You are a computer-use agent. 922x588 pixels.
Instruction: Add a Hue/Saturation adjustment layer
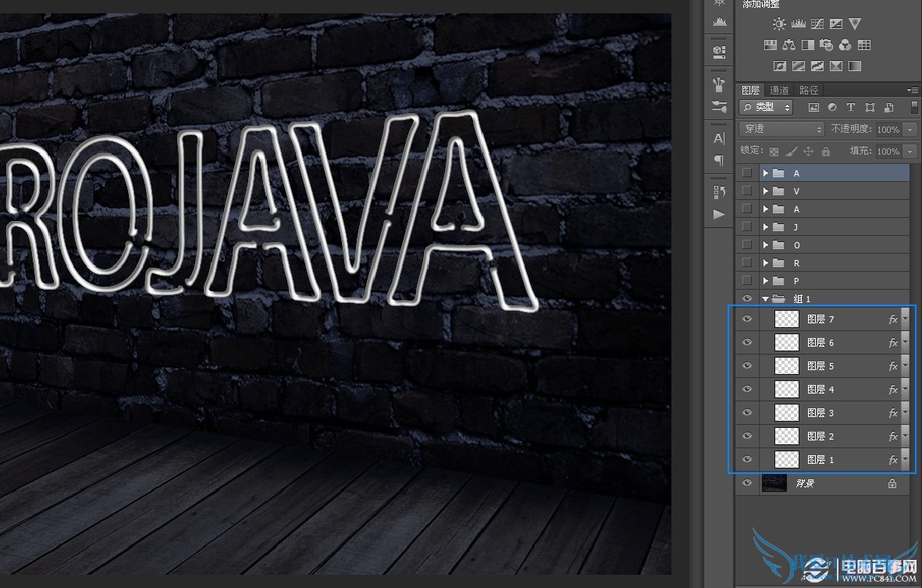771,45
